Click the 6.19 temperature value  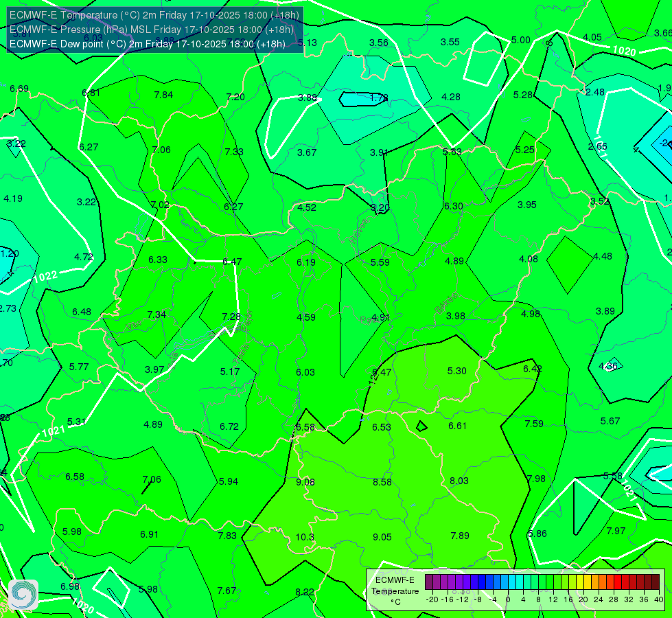click(x=306, y=262)
